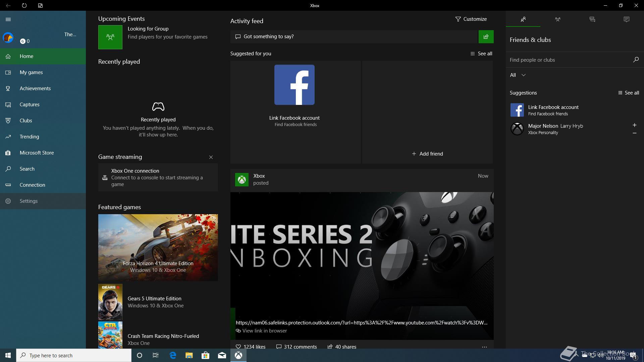Image resolution: width=644 pixels, height=362 pixels.
Task: Expand the All friends filter dropdown
Action: [x=518, y=75]
